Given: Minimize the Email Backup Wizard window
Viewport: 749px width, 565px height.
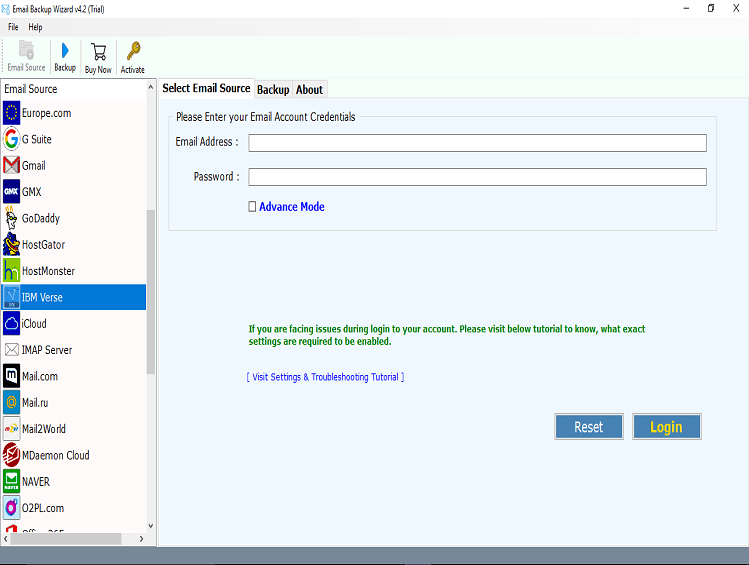Looking at the screenshot, I should coord(686,9).
